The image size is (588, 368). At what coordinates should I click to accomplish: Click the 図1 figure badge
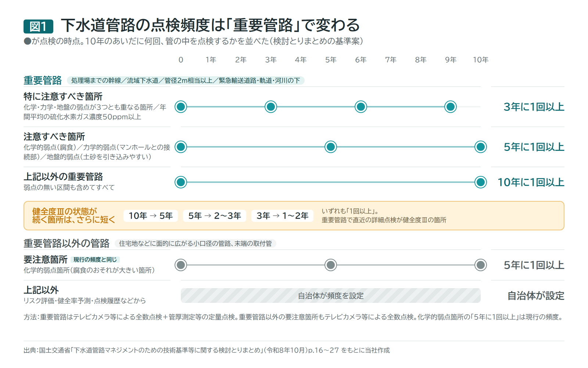click(x=38, y=26)
